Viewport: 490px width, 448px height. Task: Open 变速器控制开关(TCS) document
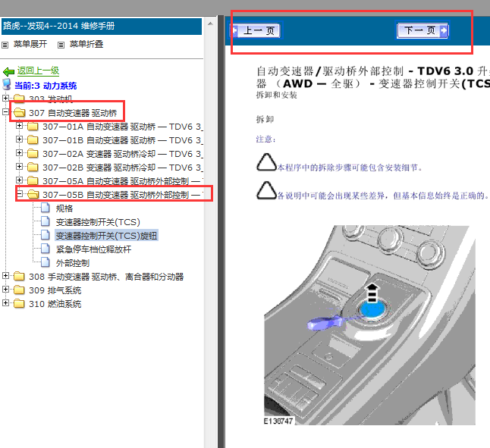tap(98, 222)
